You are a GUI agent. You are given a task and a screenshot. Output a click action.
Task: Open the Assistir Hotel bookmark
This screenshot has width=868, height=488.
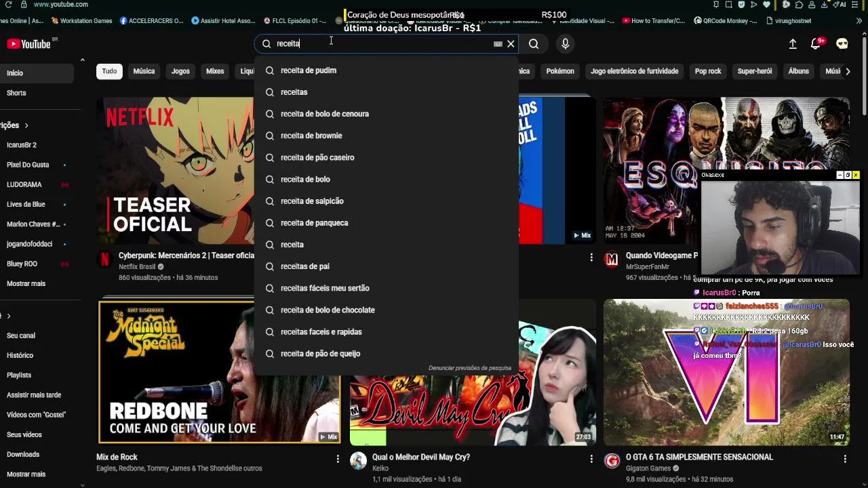223,21
